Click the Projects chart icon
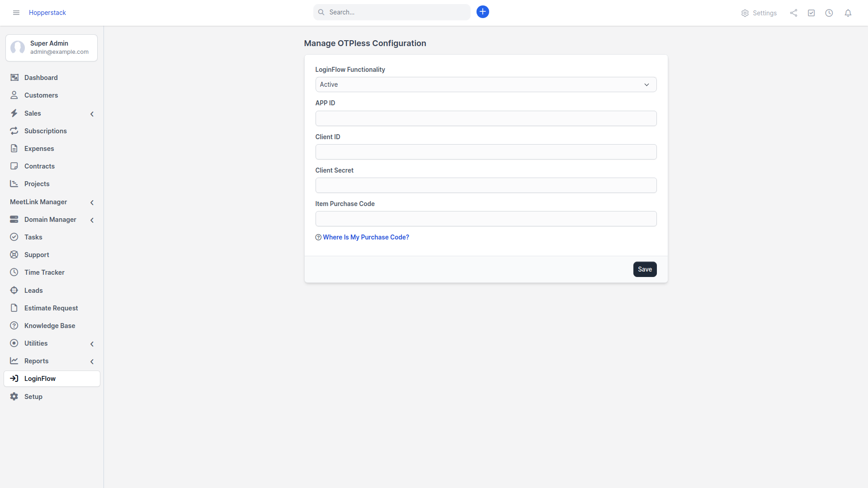This screenshot has height=488, width=868. (14, 184)
